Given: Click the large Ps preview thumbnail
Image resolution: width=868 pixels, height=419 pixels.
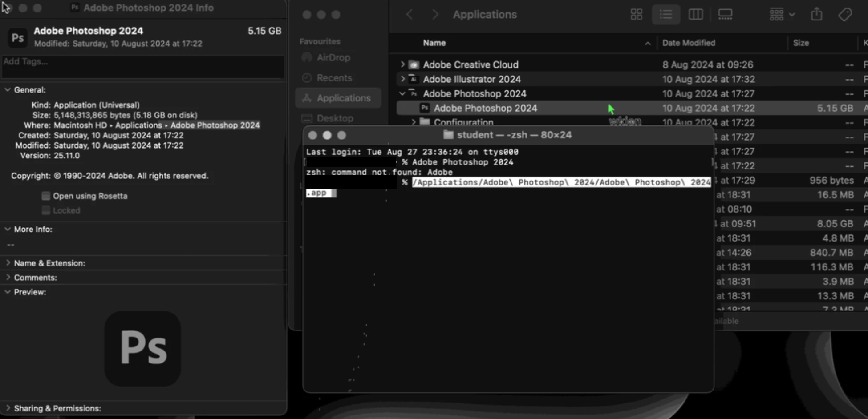Looking at the screenshot, I should click(143, 348).
